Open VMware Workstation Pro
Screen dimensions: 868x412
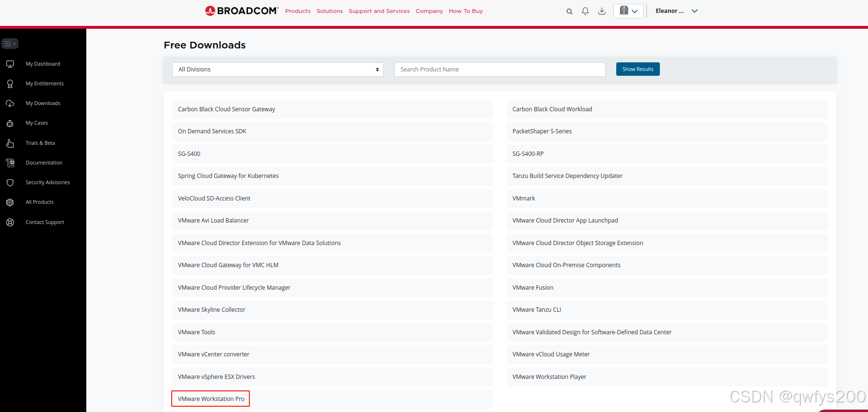point(332,399)
